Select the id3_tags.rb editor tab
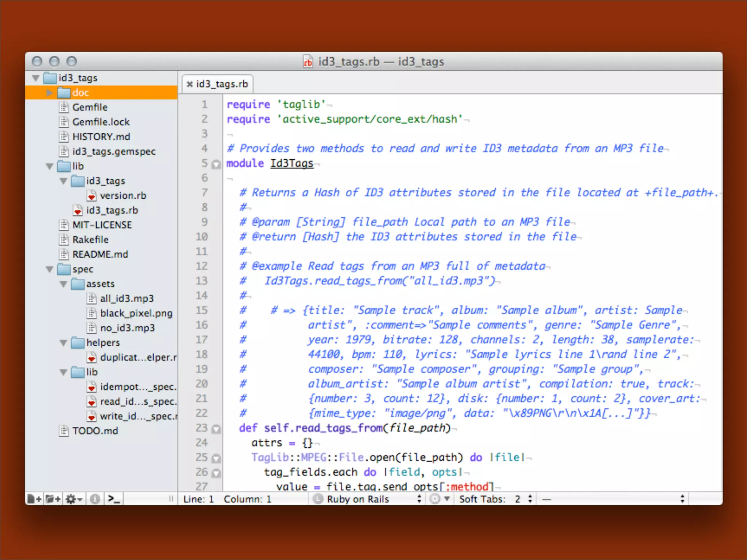 point(222,84)
